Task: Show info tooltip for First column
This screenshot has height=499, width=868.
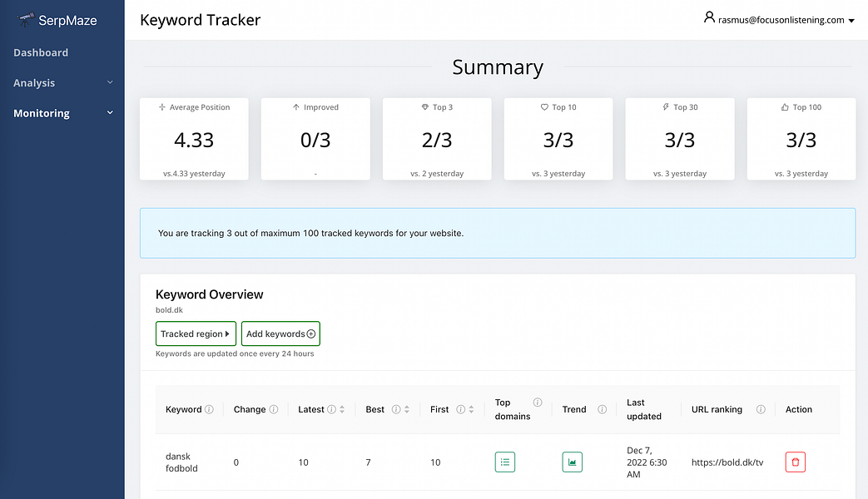Action: click(460, 409)
